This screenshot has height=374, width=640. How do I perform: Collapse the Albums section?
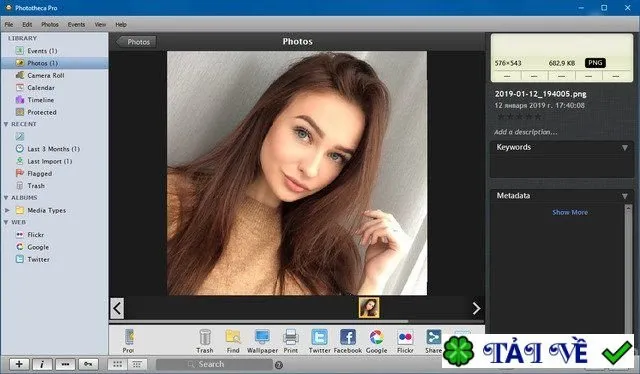6,198
